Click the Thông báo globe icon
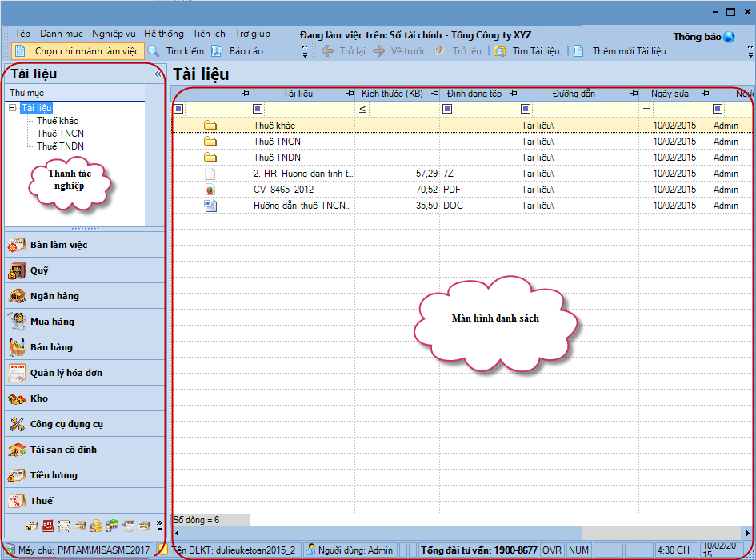The height and width of the screenshot is (560, 756). click(x=729, y=37)
